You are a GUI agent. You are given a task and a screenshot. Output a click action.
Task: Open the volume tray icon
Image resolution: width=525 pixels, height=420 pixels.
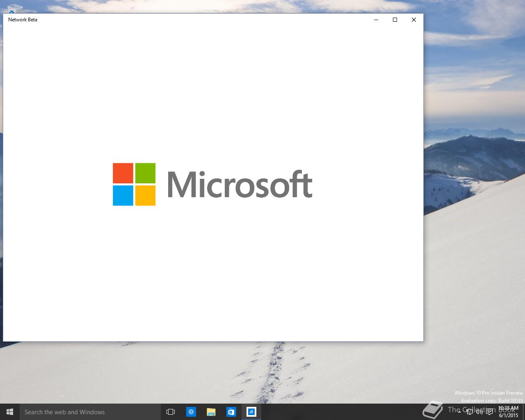point(479,412)
